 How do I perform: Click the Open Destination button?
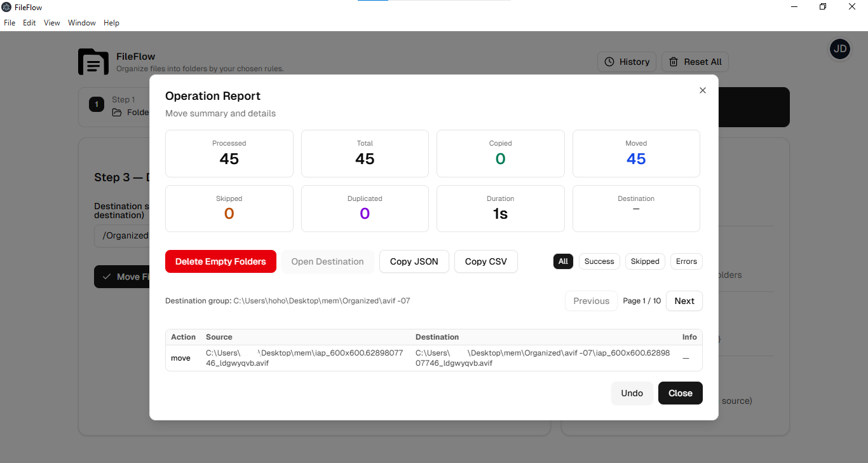327,261
